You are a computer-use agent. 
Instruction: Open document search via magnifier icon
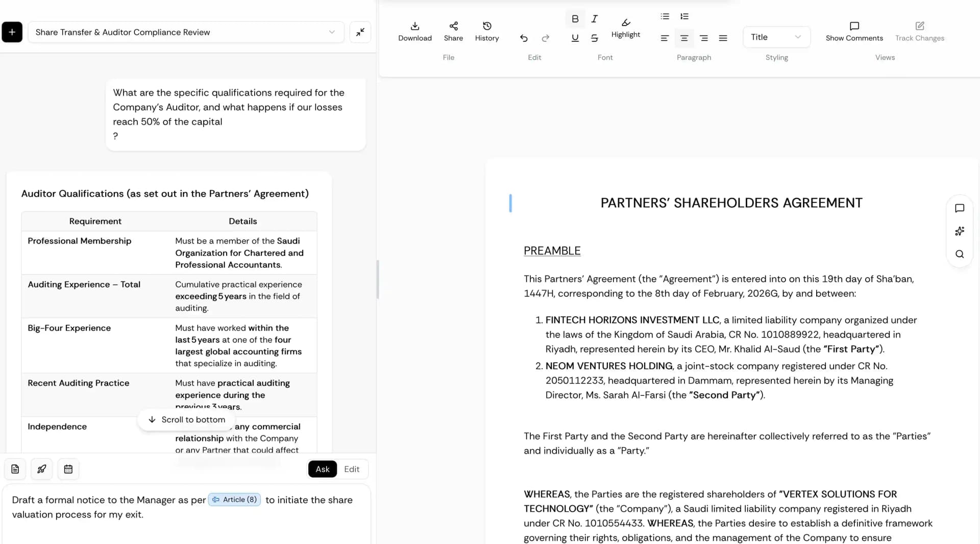click(960, 254)
